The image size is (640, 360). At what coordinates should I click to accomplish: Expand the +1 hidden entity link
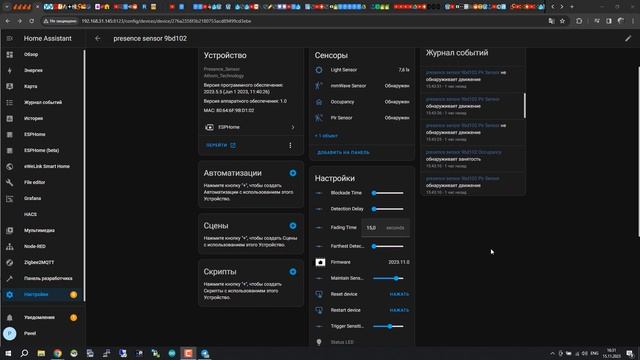(x=326, y=136)
